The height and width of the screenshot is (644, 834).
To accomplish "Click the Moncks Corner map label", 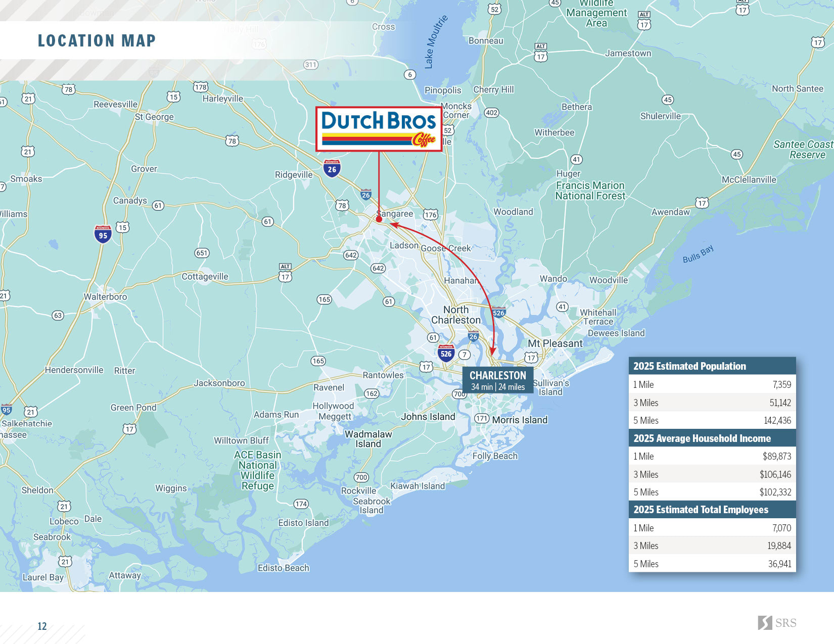I will point(456,111).
